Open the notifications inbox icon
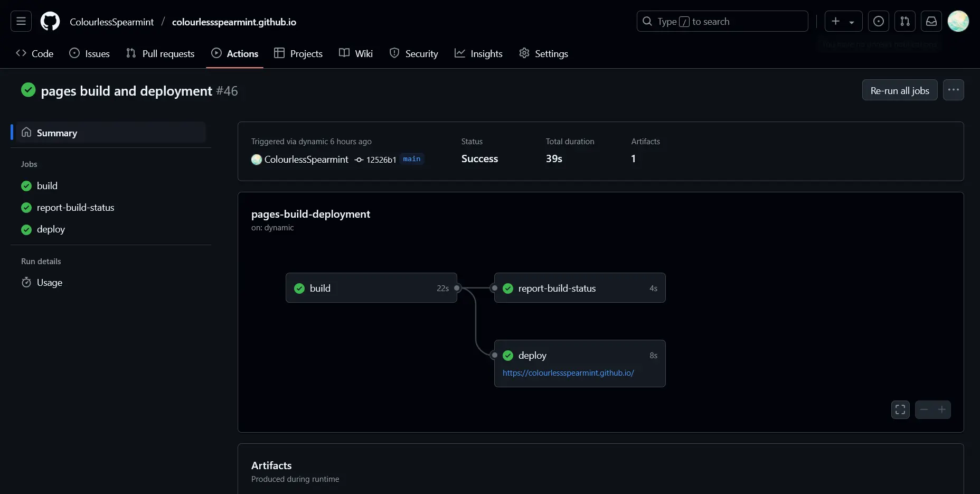This screenshot has height=494, width=980. (x=931, y=21)
